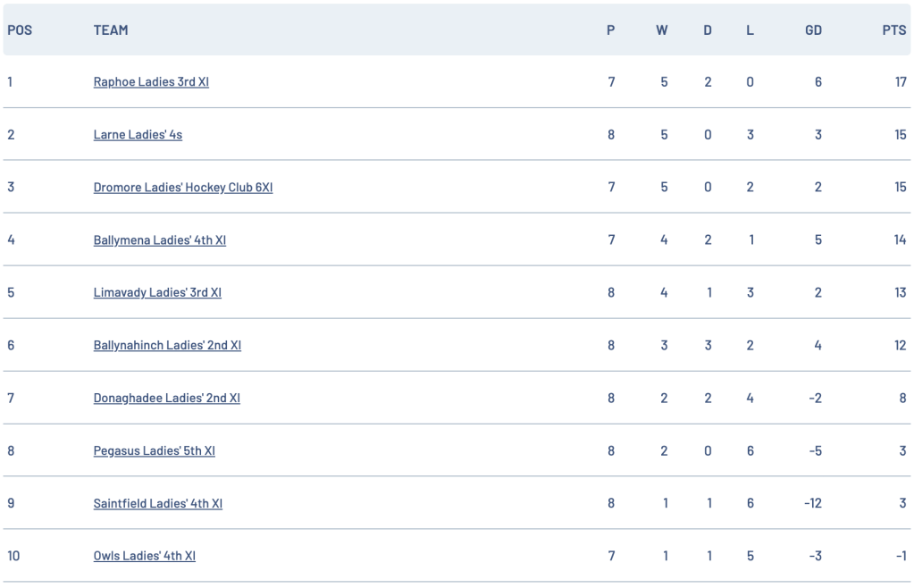
Task: Click the L losses column header
Action: (x=750, y=30)
